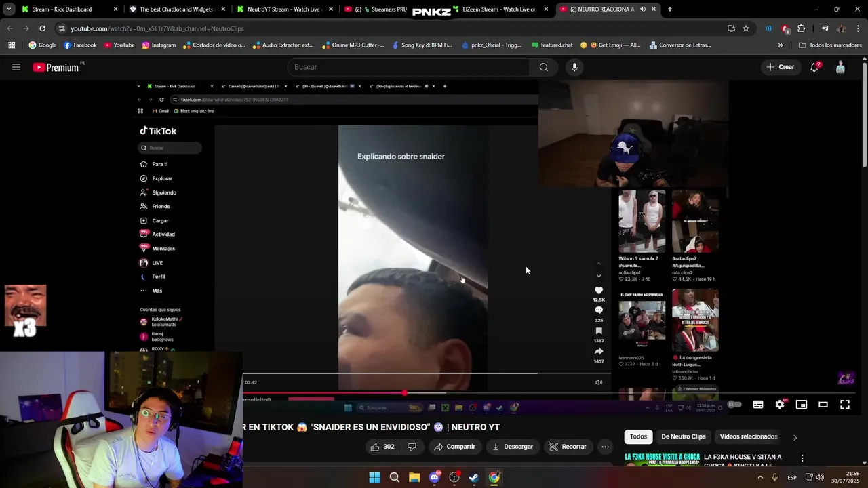Viewport: 868px width, 488px height.
Task: Open Chrome extensions puzzle icon
Action: click(x=802, y=28)
